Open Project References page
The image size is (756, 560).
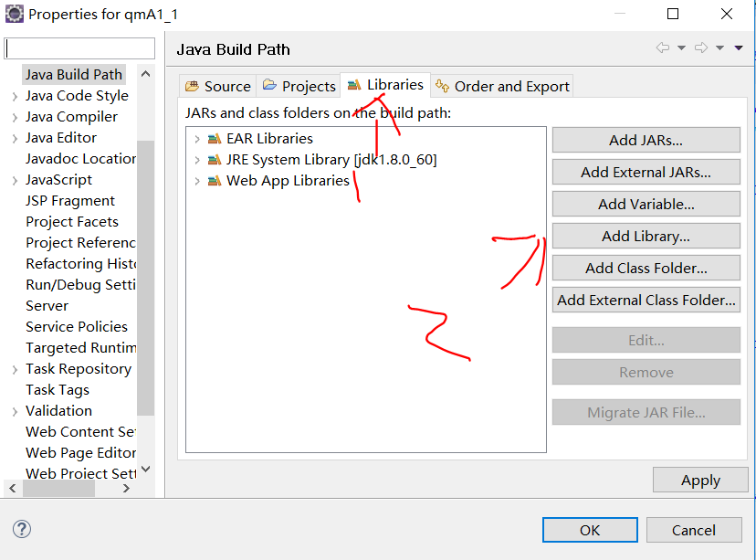80,243
